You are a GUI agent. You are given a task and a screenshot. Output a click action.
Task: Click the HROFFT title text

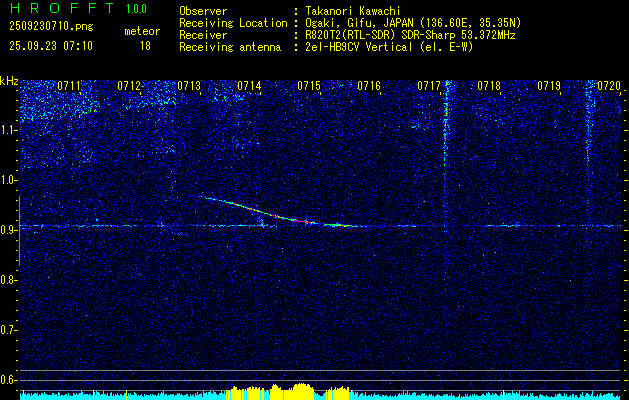point(61,8)
